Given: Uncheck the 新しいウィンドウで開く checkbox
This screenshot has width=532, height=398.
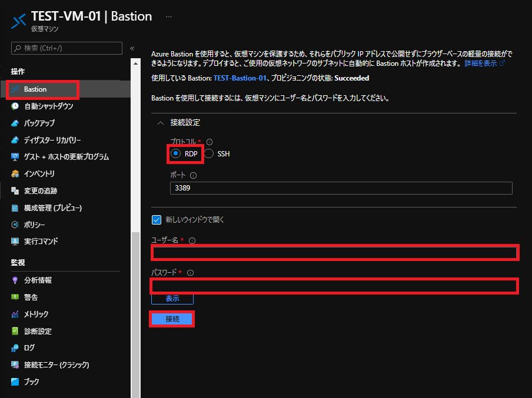Looking at the screenshot, I should pos(157,220).
